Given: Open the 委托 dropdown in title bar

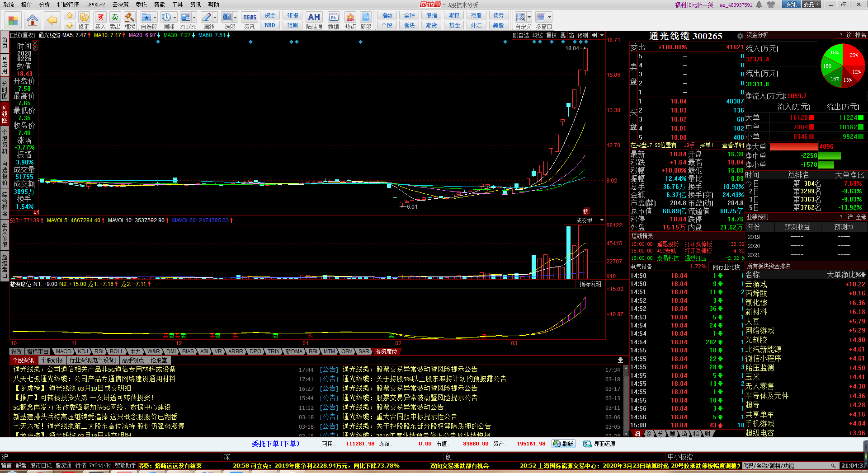Looking at the screenshot, I should 811,5.
